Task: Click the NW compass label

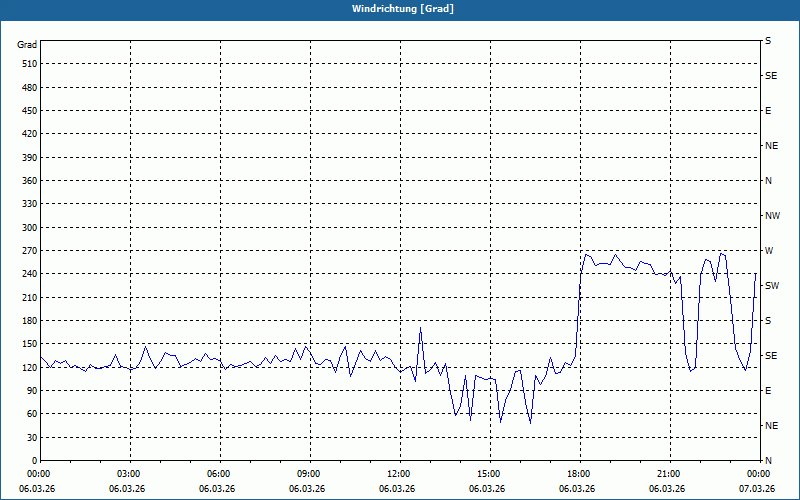Action: 772,216
